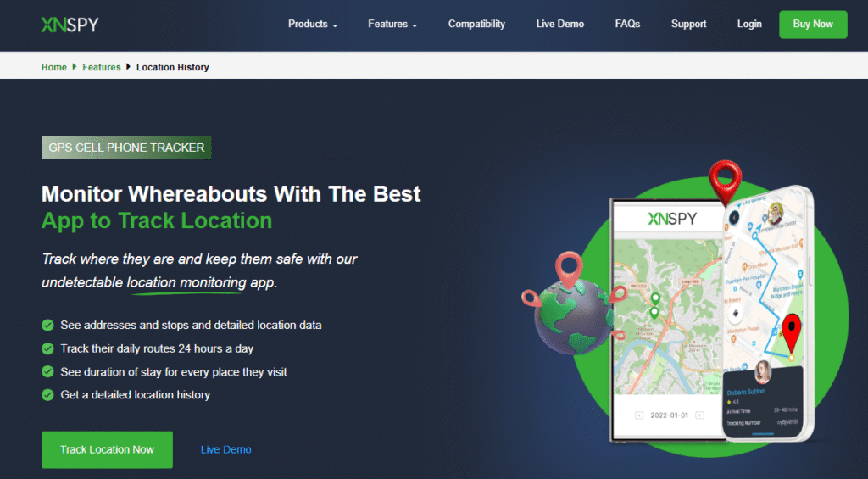
Task: Open the Live Demo nav item
Action: pos(559,25)
